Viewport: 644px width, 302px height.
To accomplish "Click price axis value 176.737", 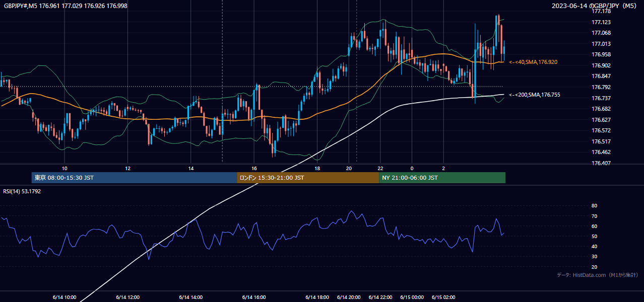I will point(601,98).
